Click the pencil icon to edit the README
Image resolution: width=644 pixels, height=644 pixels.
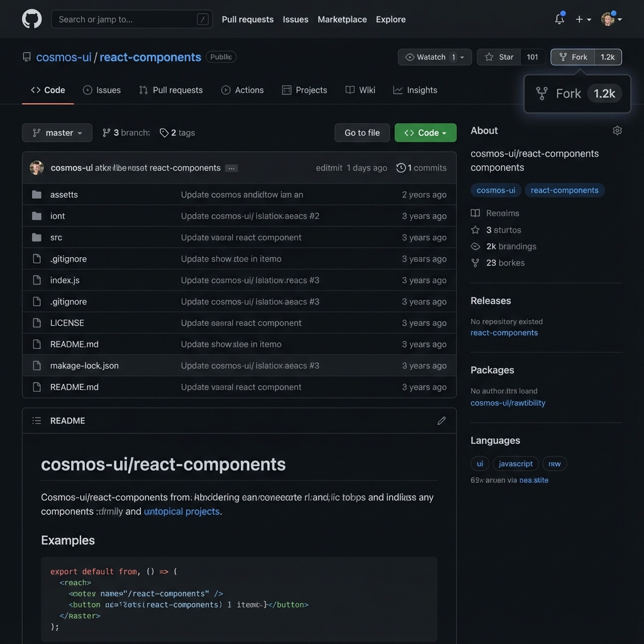point(441,420)
